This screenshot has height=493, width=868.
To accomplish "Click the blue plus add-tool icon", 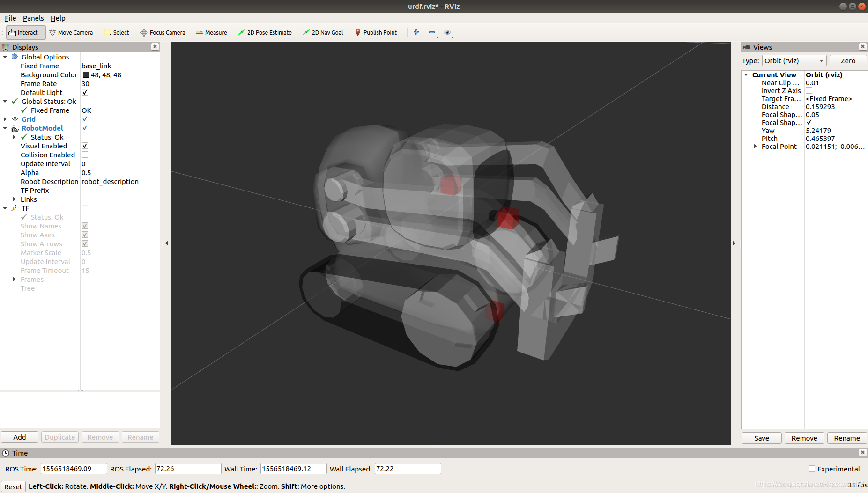I will point(416,32).
